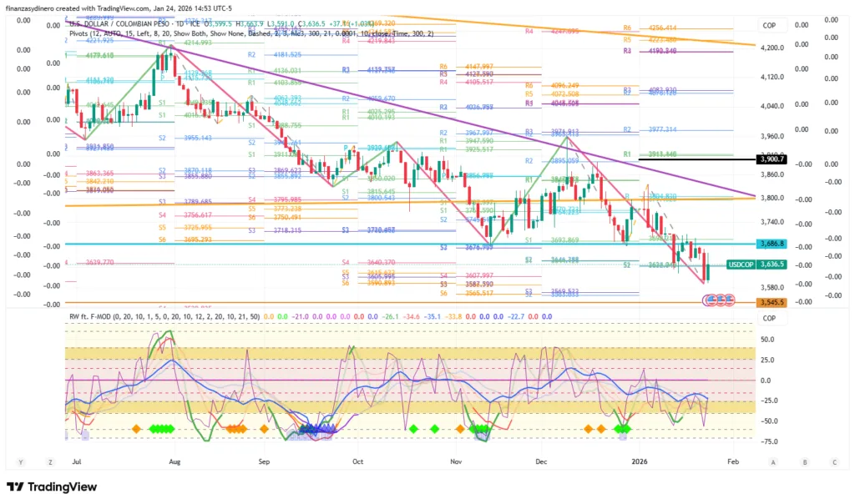Open the COP currency selector on price chart
The height and width of the screenshot is (504, 855).
[769, 25]
